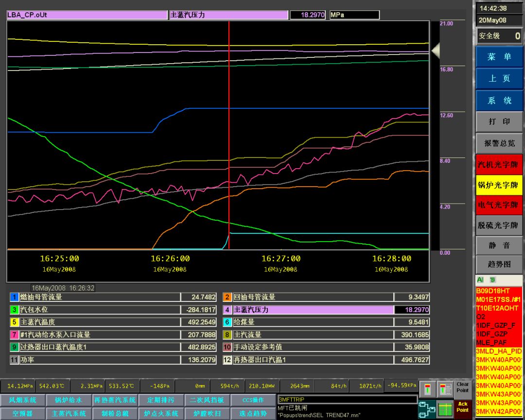Select the 汽包水位 legend row
The image size is (525, 420).
113,310
